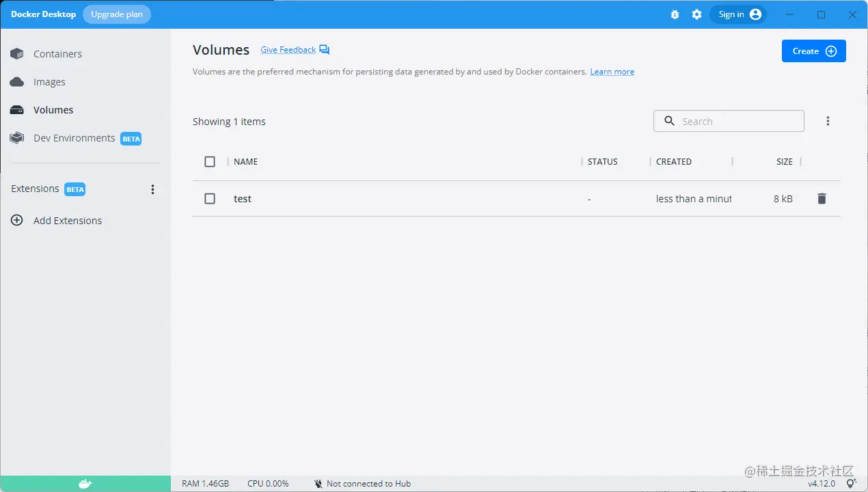Click the search magnifier icon
868x492 pixels.
(669, 121)
